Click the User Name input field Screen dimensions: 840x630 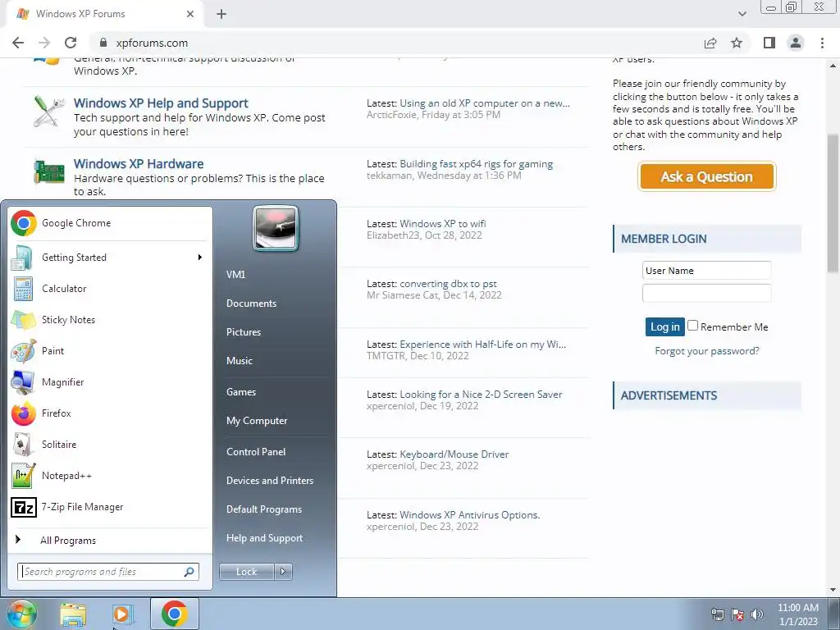[x=706, y=271]
